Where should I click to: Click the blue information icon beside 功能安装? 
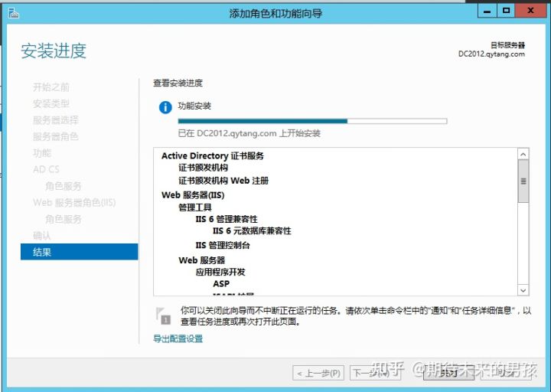tap(165, 107)
